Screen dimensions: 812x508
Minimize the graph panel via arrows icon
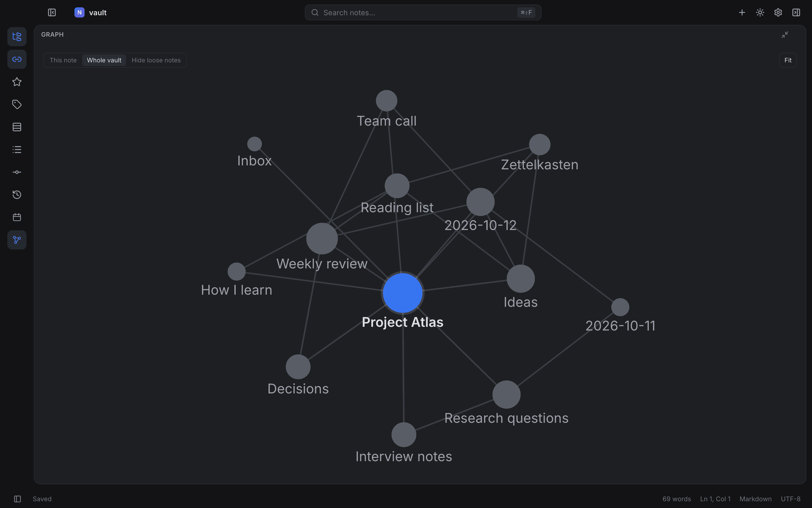pos(785,35)
